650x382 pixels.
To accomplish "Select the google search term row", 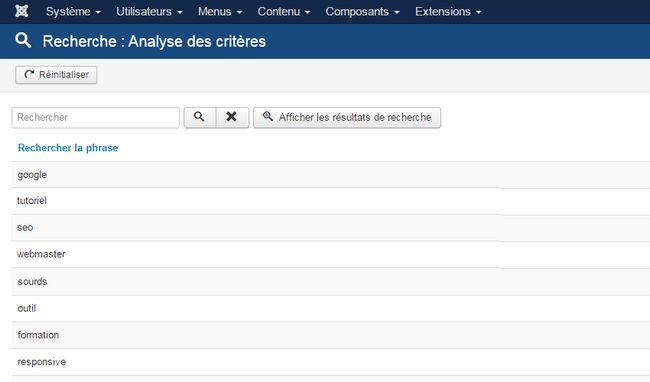I will tap(330, 174).
